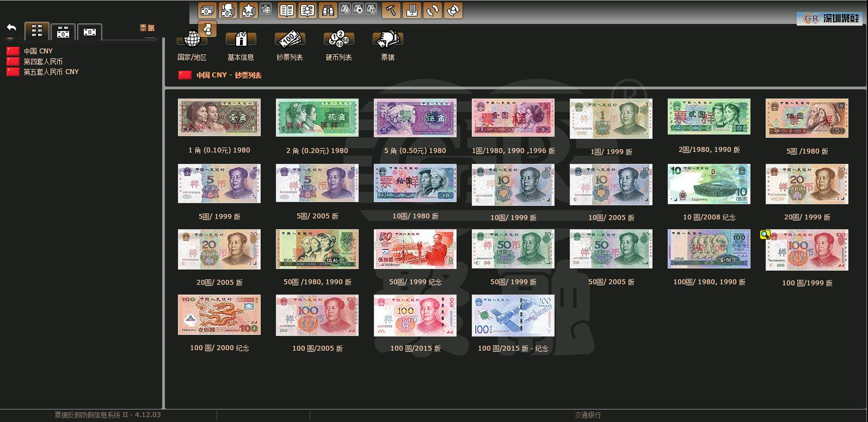Select 第五套人民币 CNY in the list
868x422 pixels.
click(51, 72)
